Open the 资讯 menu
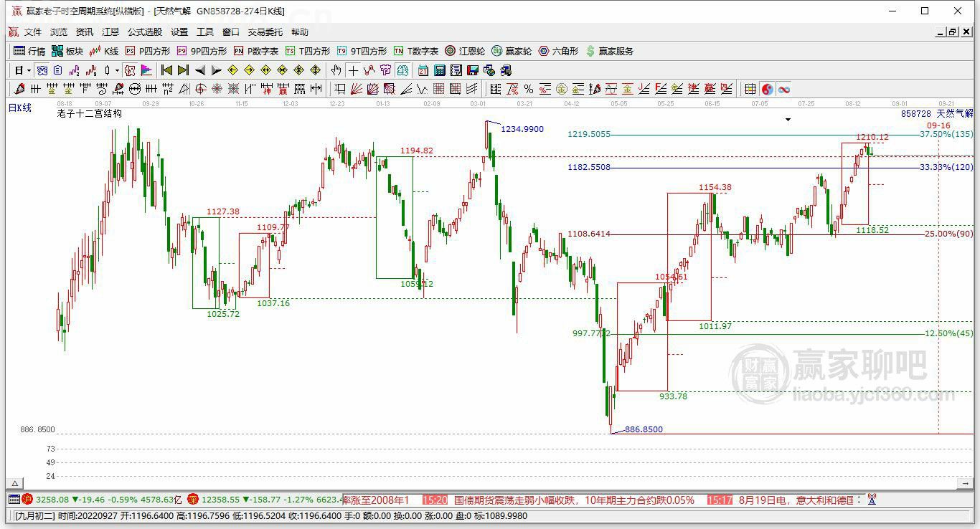This screenshot has width=980, height=529. click(x=85, y=32)
